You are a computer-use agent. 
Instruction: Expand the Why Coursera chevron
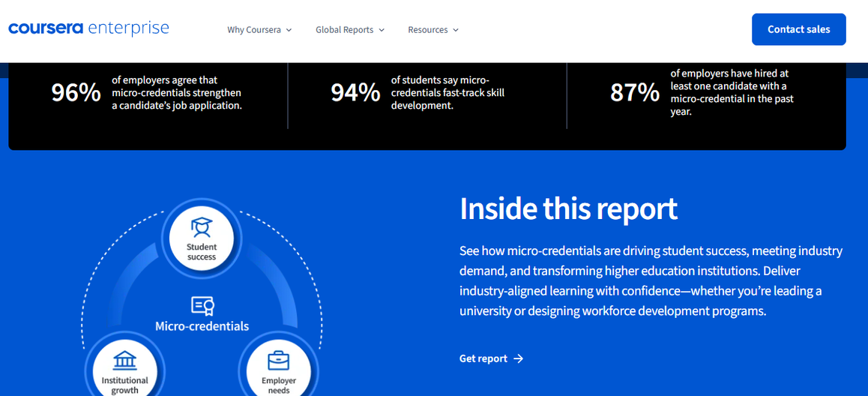(x=289, y=30)
